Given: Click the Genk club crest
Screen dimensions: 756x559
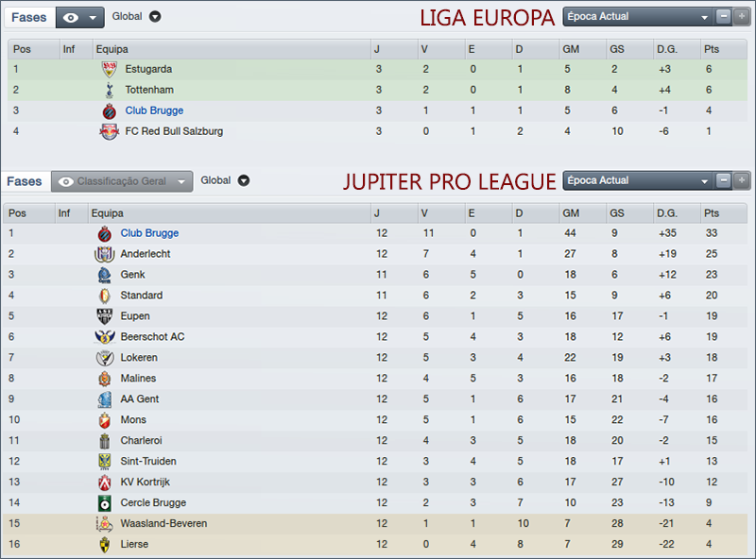Looking at the screenshot, I should coord(104,275).
